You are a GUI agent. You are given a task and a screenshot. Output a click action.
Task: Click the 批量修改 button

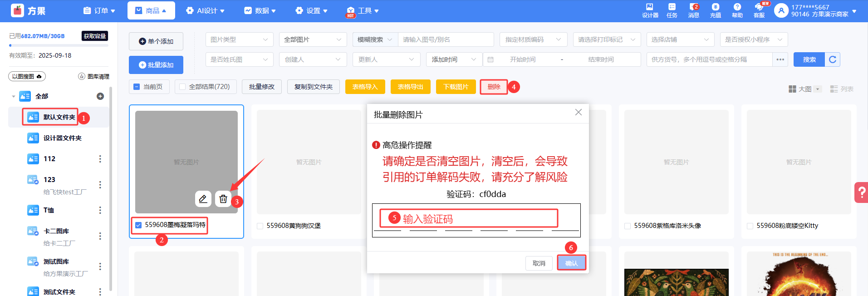click(x=262, y=87)
